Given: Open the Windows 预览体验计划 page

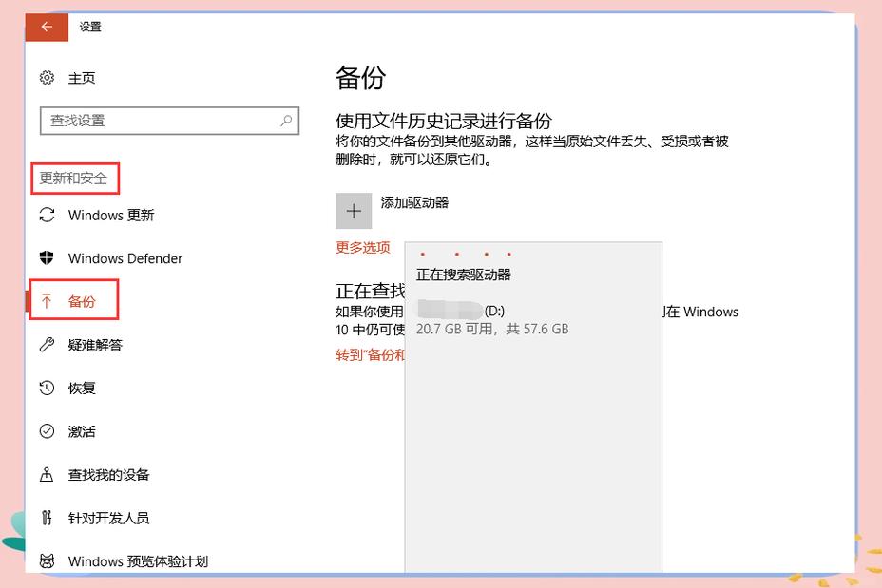Looking at the screenshot, I should point(138,561).
